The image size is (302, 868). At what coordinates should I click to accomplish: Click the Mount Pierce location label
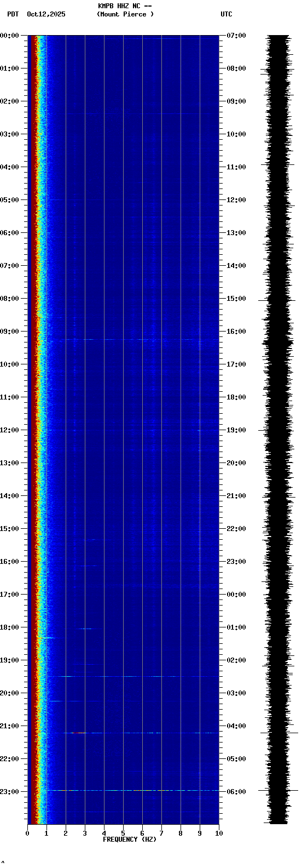[125, 14]
